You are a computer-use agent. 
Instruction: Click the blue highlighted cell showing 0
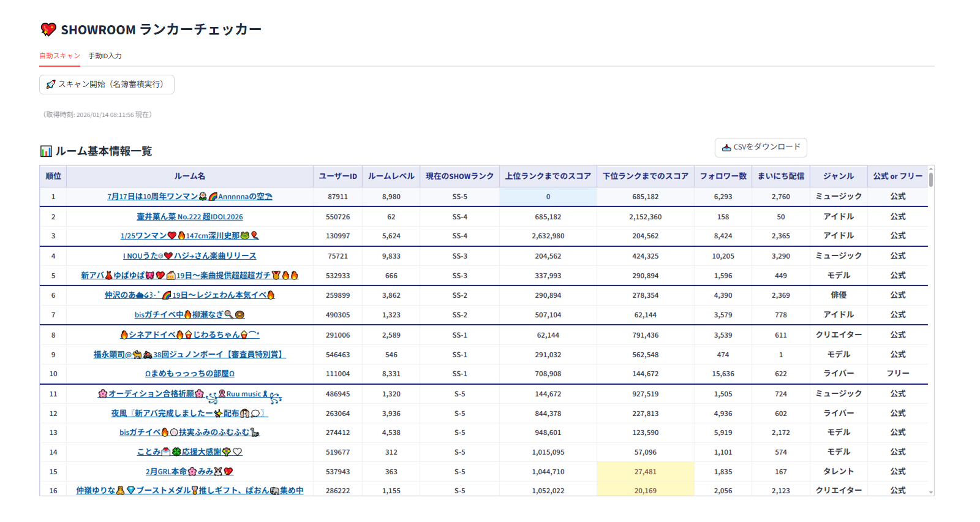pos(548,197)
